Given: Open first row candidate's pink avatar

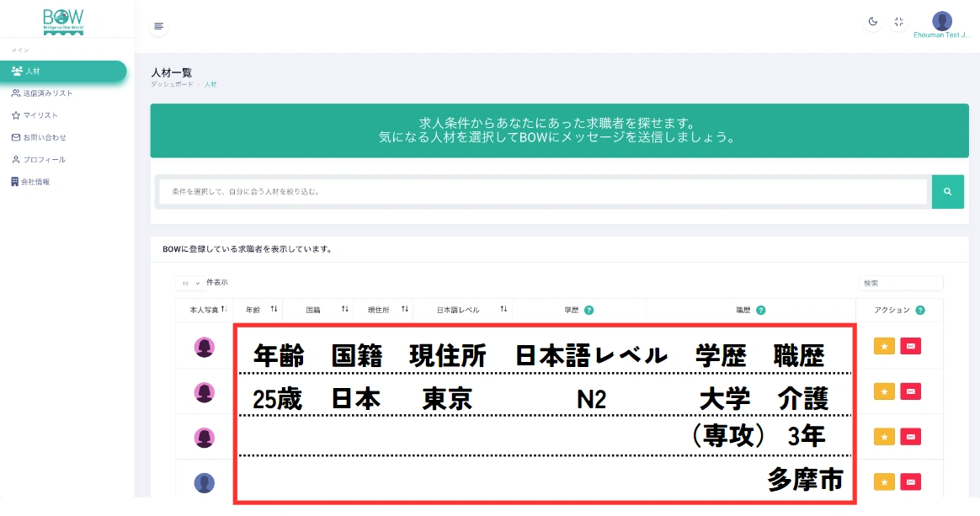Looking at the screenshot, I should pos(205,347).
